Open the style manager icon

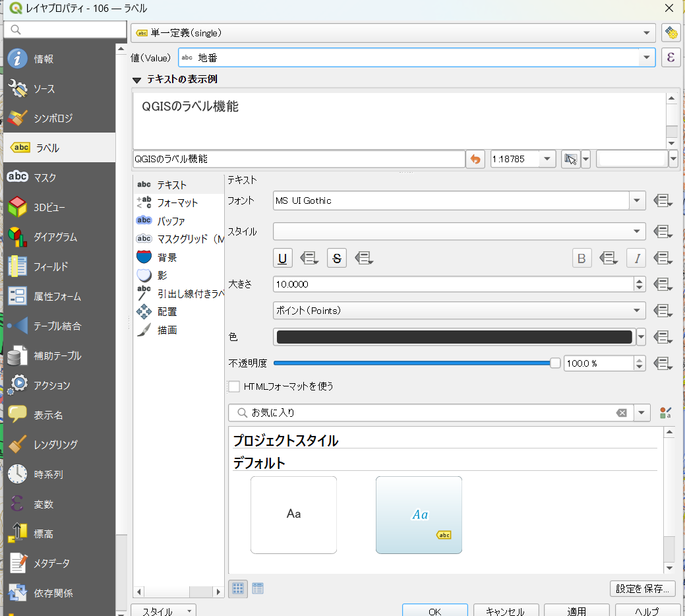(665, 413)
